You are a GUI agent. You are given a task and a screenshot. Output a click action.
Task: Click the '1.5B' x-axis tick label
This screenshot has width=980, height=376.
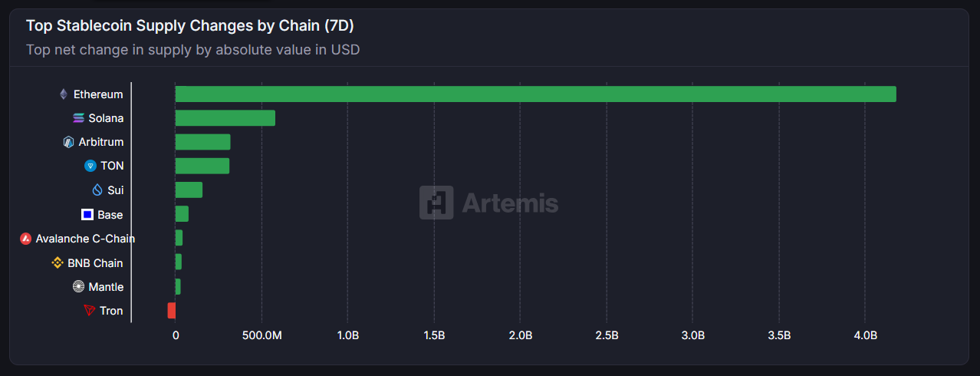point(434,335)
